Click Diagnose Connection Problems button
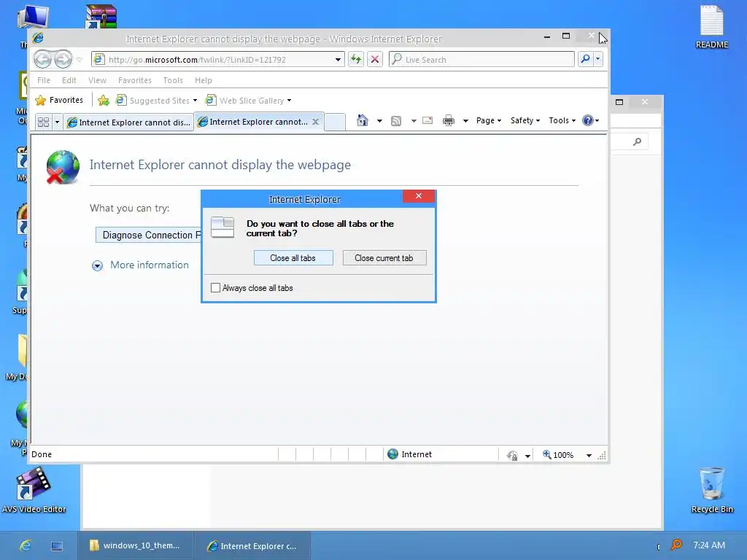747x560 pixels. [149, 235]
